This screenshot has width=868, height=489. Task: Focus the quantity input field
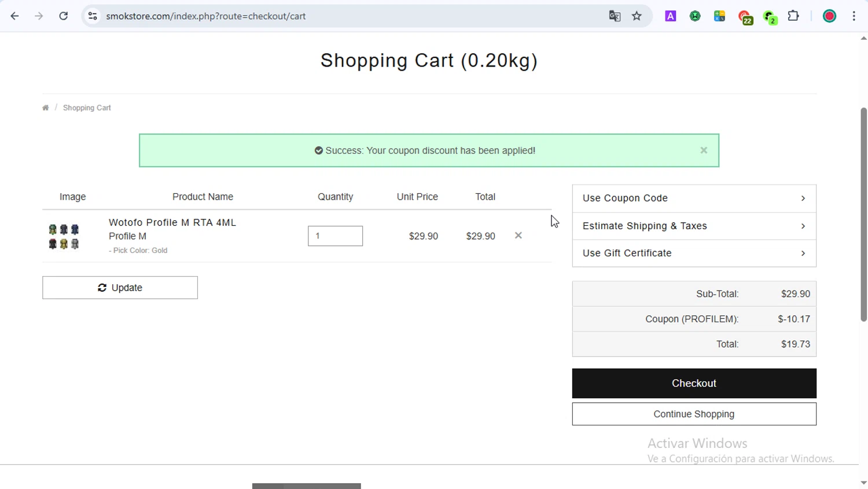(335, 236)
